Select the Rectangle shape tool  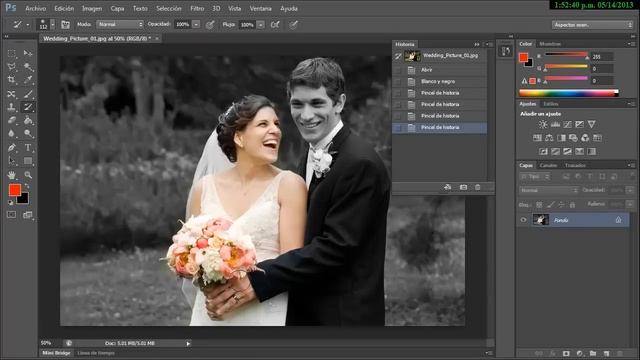pos(28,161)
